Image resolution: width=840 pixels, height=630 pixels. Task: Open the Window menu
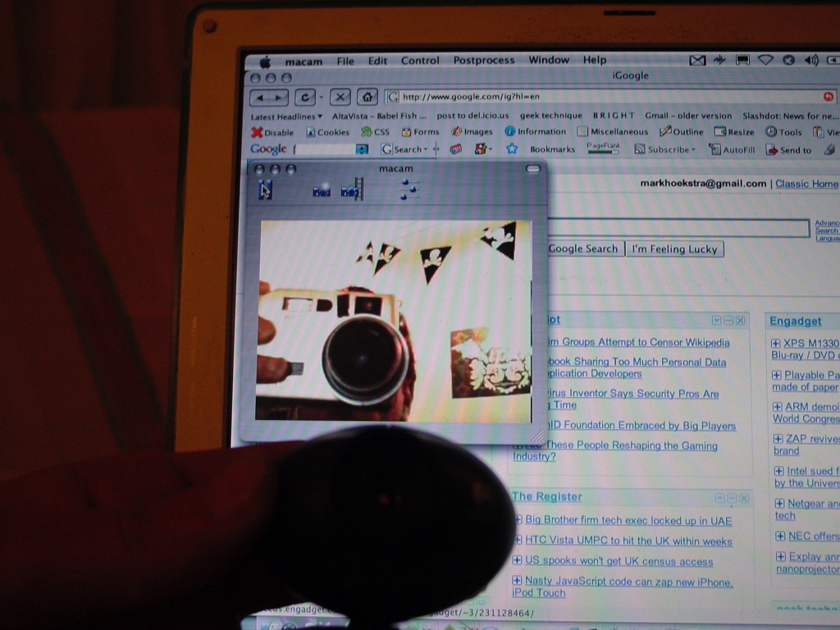click(x=549, y=59)
